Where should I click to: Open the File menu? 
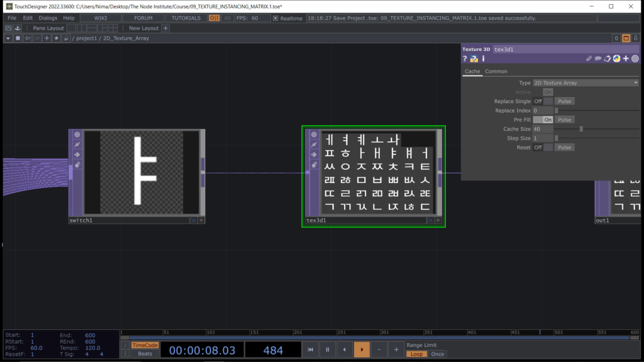point(12,18)
